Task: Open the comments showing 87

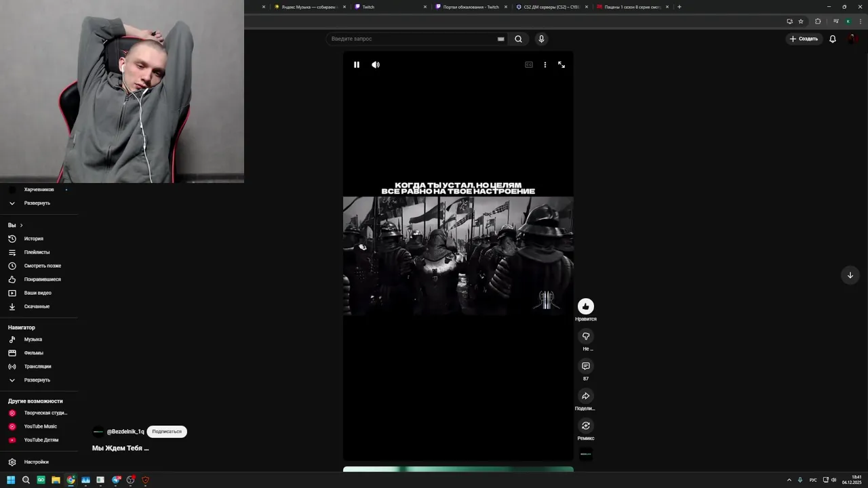Action: point(586,366)
